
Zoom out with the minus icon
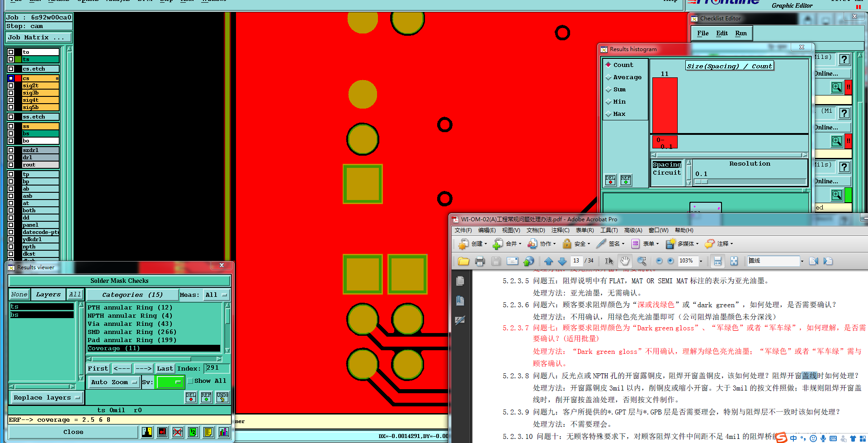tap(659, 261)
